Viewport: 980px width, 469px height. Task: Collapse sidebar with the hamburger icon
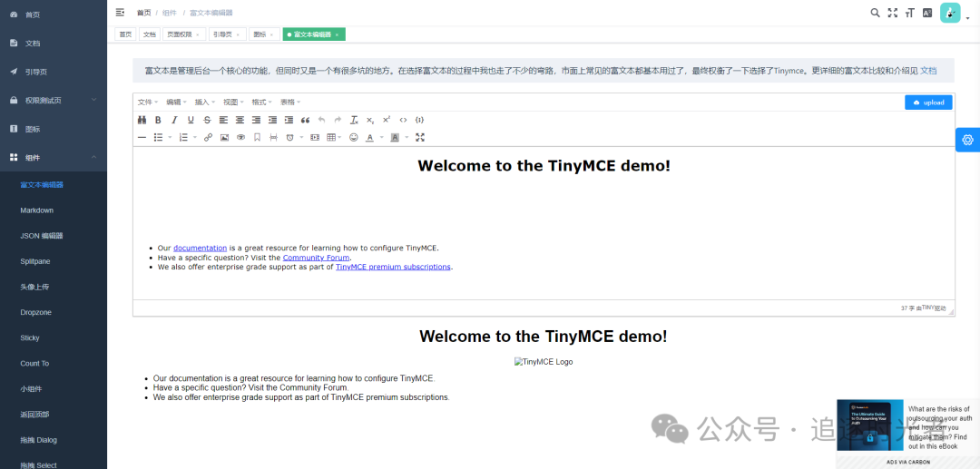[121, 13]
